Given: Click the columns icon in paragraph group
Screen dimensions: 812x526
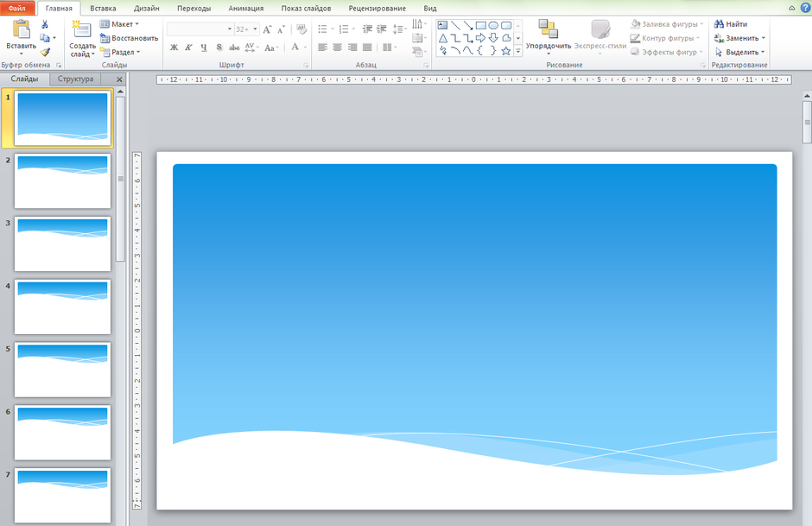Looking at the screenshot, I should (x=387, y=48).
